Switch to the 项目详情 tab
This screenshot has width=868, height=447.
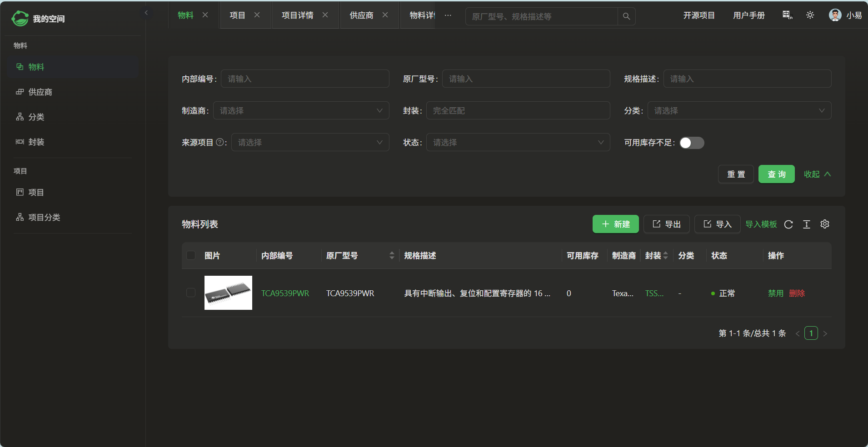tap(297, 15)
